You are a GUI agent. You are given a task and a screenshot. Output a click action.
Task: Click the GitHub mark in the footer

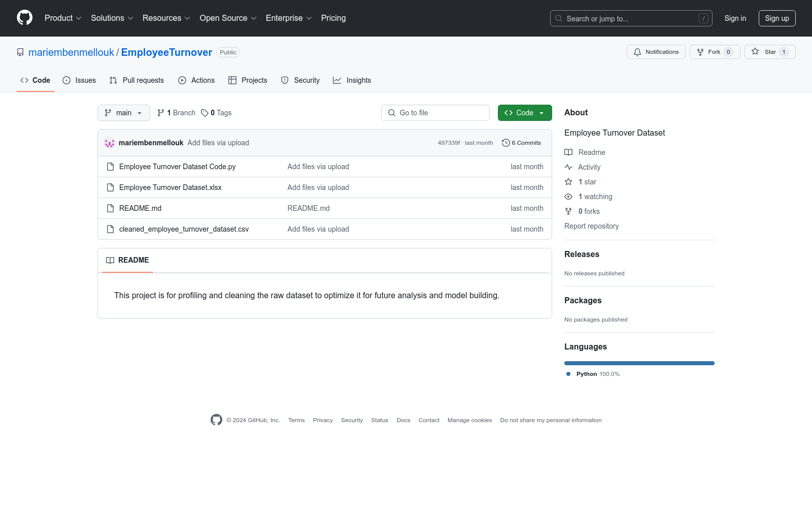[216, 420]
